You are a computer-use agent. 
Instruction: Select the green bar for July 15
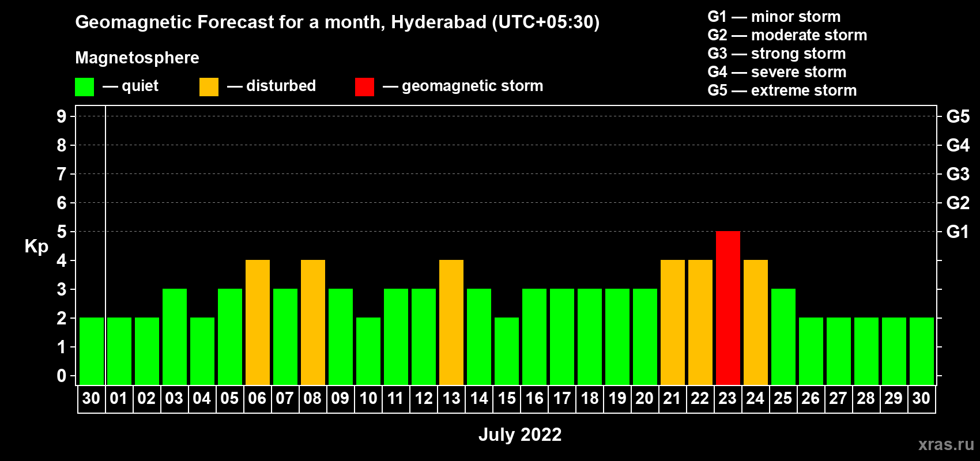click(x=507, y=351)
